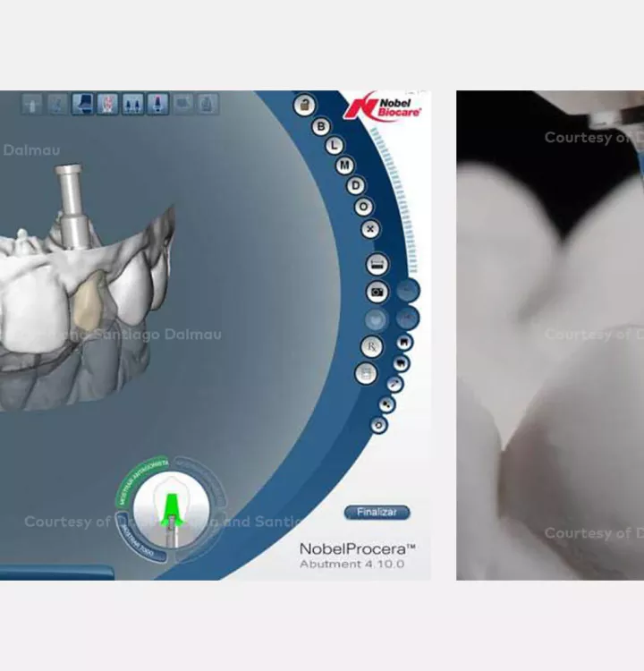Click the second dimmed toolbar icon
Image resolution: width=644 pixels, height=671 pixels.
pyautogui.click(x=57, y=104)
